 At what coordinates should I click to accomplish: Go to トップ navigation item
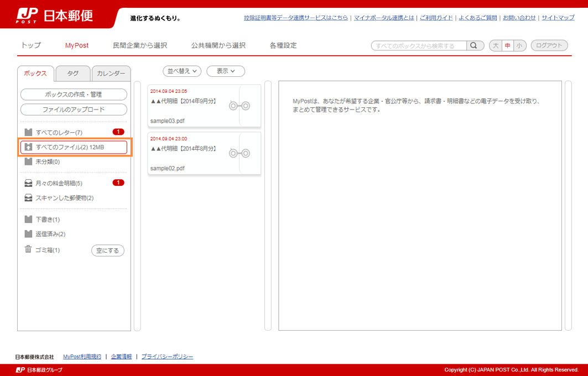click(x=31, y=45)
